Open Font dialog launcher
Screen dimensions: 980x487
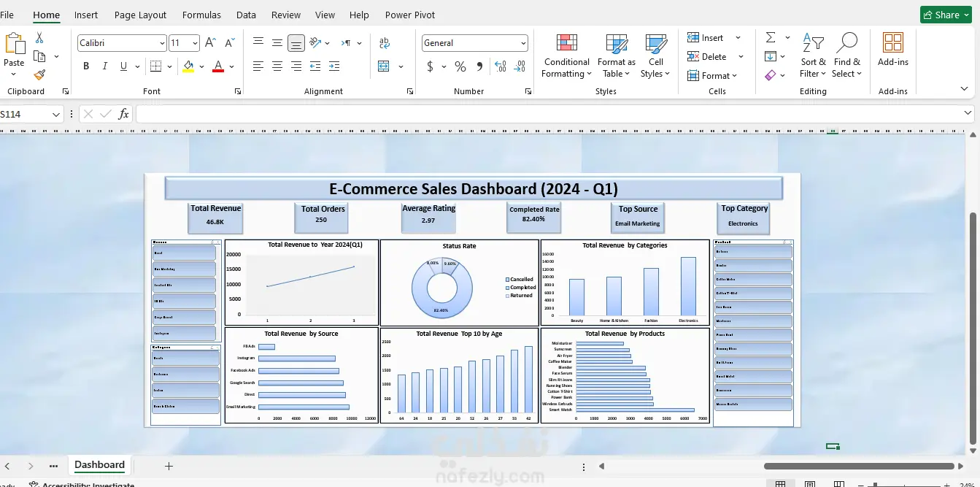coord(238,91)
